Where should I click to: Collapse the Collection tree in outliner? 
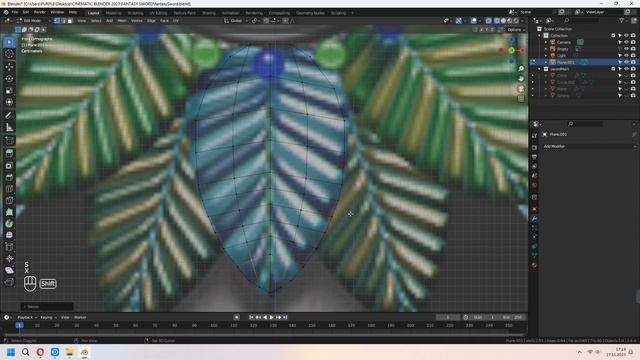(x=540, y=36)
